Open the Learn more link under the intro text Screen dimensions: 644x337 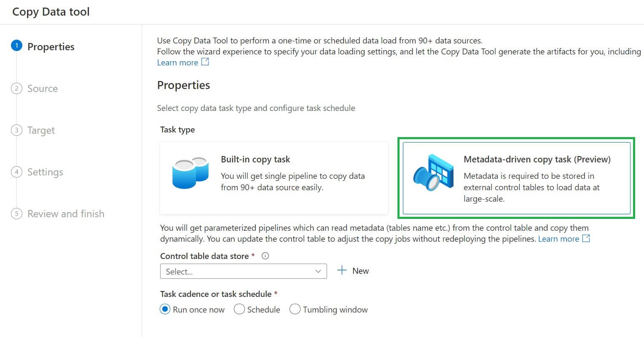point(177,63)
